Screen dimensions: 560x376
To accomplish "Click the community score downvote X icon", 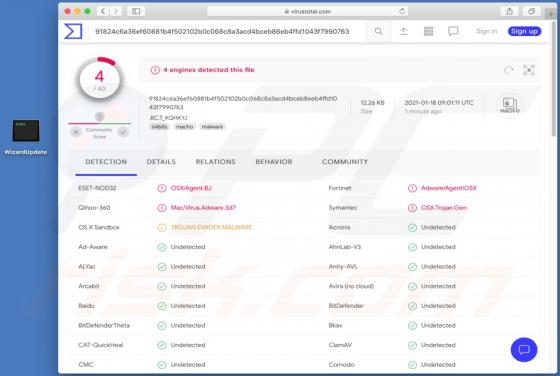I will pos(76,132).
